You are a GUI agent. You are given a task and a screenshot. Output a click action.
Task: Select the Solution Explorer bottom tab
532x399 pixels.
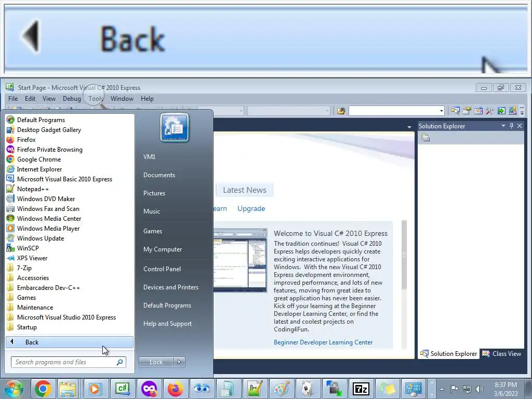tap(449, 353)
